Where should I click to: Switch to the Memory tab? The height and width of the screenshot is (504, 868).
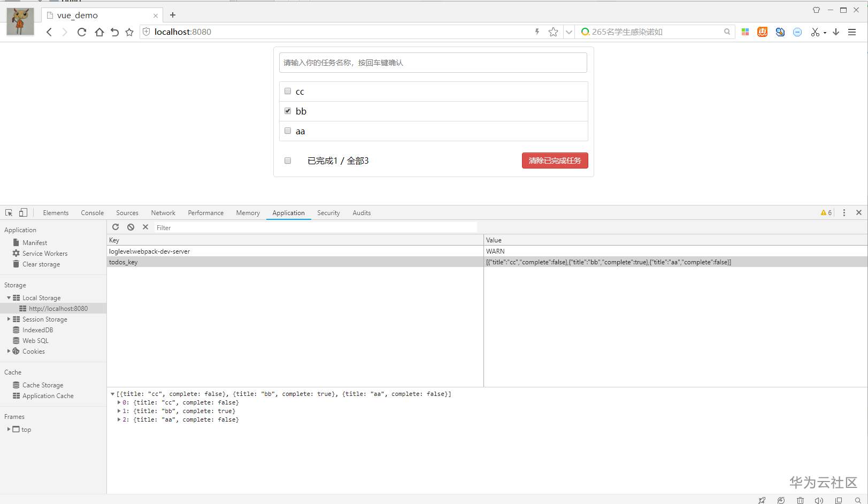248,212
